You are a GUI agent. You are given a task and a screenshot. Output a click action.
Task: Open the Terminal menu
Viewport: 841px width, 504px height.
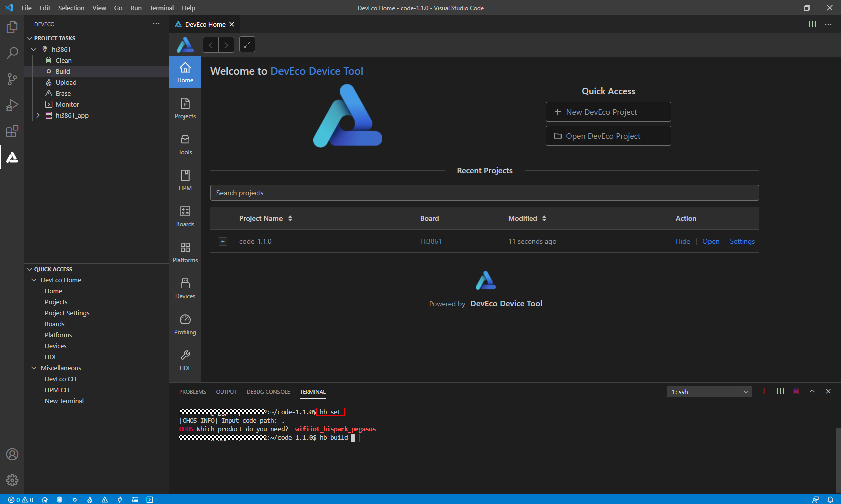tap(161, 8)
